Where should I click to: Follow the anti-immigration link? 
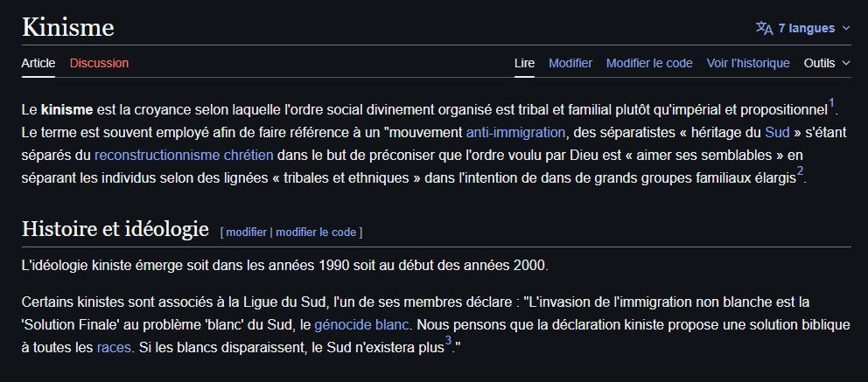pos(516,133)
